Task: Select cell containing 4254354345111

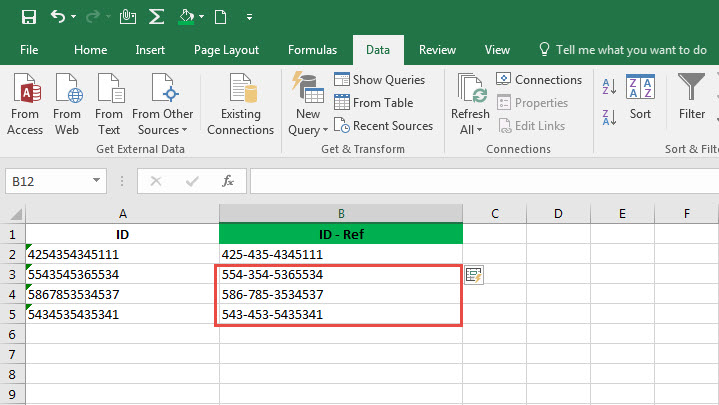Action: (x=122, y=254)
